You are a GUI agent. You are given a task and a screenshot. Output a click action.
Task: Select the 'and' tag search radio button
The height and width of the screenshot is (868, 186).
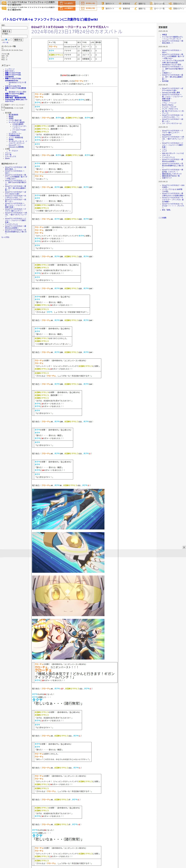coord(6,39)
